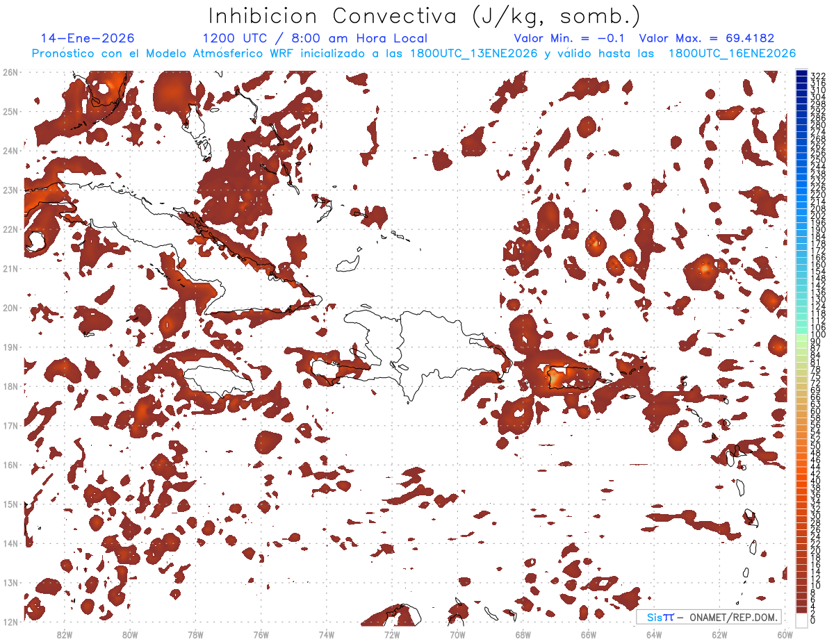Click the colorbar value "124"
The image size is (834, 644).
point(817,306)
